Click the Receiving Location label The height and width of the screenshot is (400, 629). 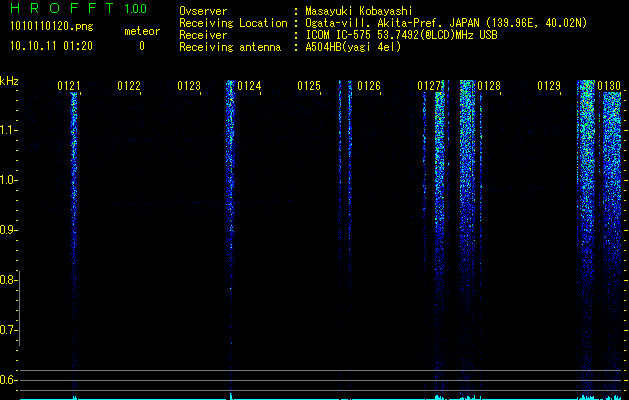tap(233, 23)
